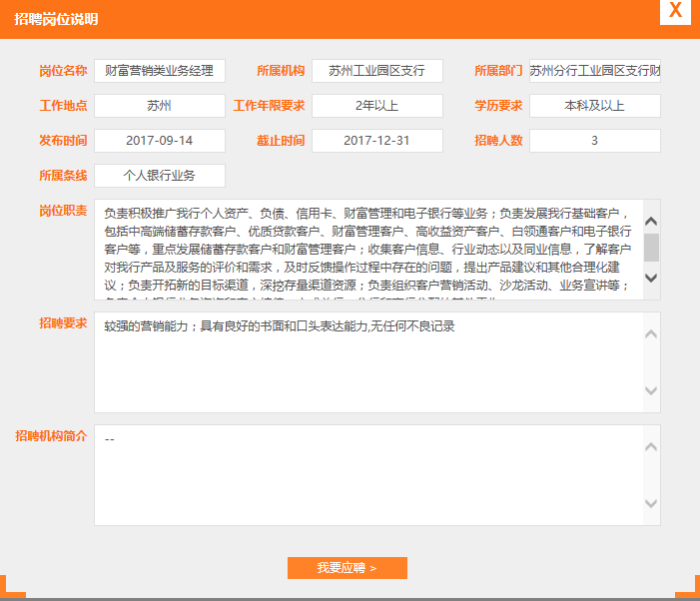Click the 所属部门 field value
Image resolution: width=700 pixels, height=601 pixels.
click(594, 71)
